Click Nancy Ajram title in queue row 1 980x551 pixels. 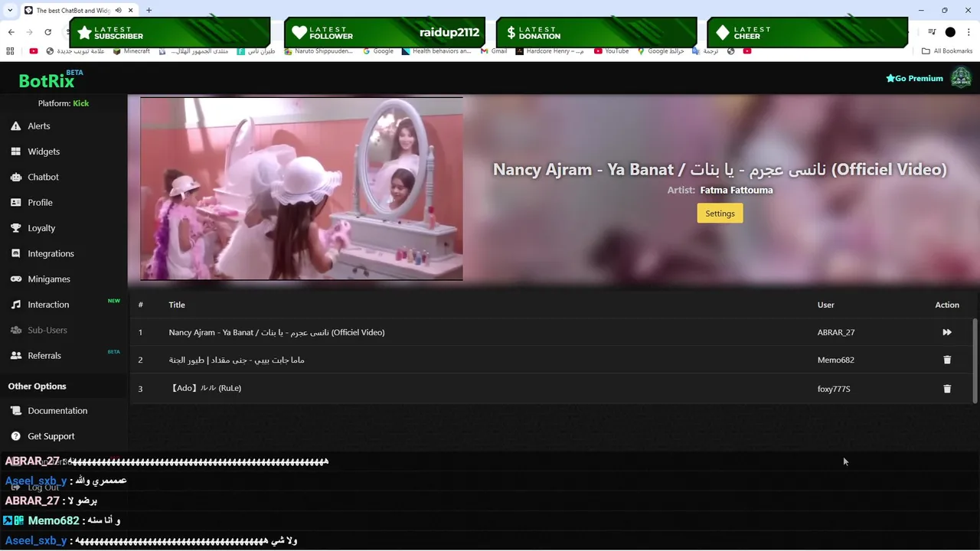coord(276,332)
